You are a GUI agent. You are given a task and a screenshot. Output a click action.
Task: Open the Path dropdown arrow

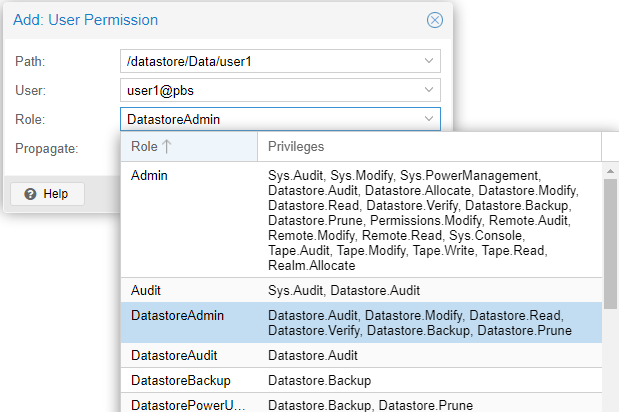coord(429,61)
